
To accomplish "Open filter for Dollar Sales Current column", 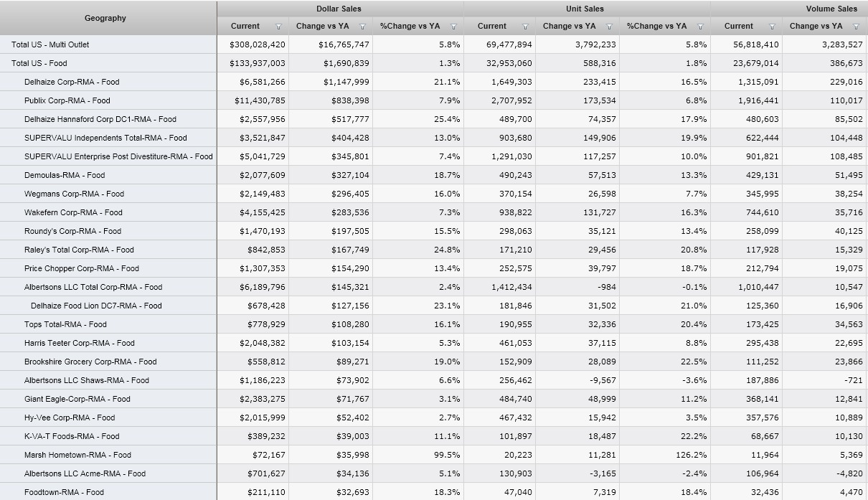I will (x=278, y=27).
